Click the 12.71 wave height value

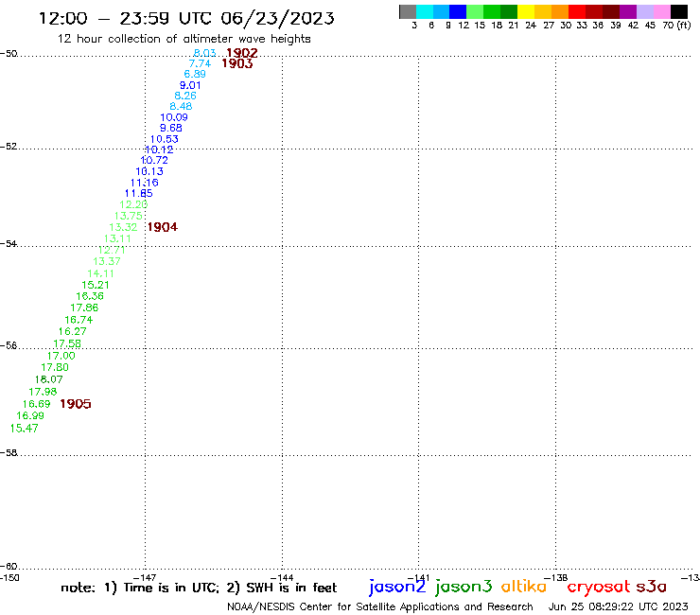click(x=112, y=250)
